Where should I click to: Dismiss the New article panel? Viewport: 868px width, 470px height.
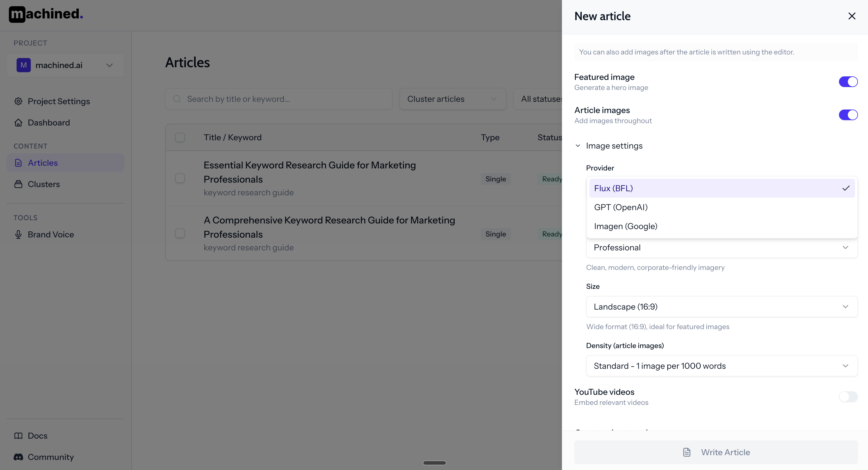click(x=852, y=16)
